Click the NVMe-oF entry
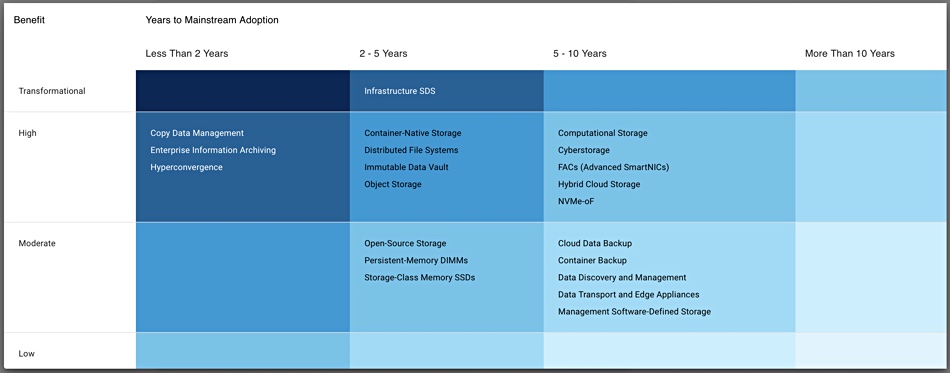 (x=576, y=201)
